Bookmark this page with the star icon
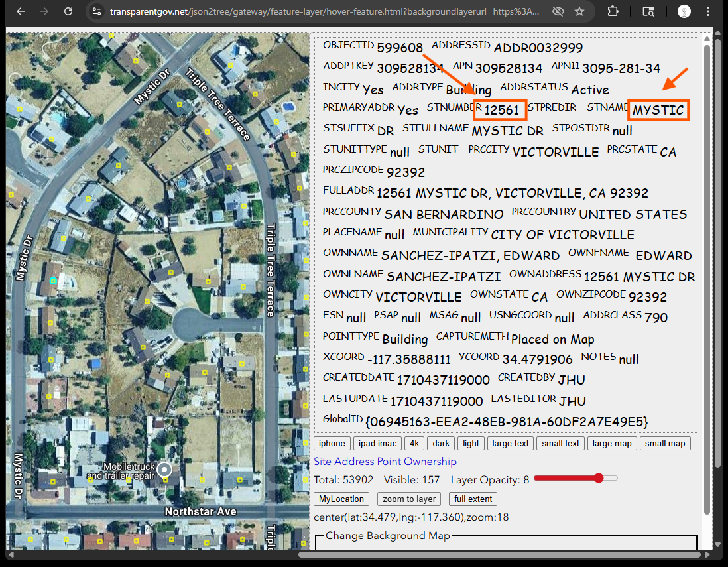 579,11
